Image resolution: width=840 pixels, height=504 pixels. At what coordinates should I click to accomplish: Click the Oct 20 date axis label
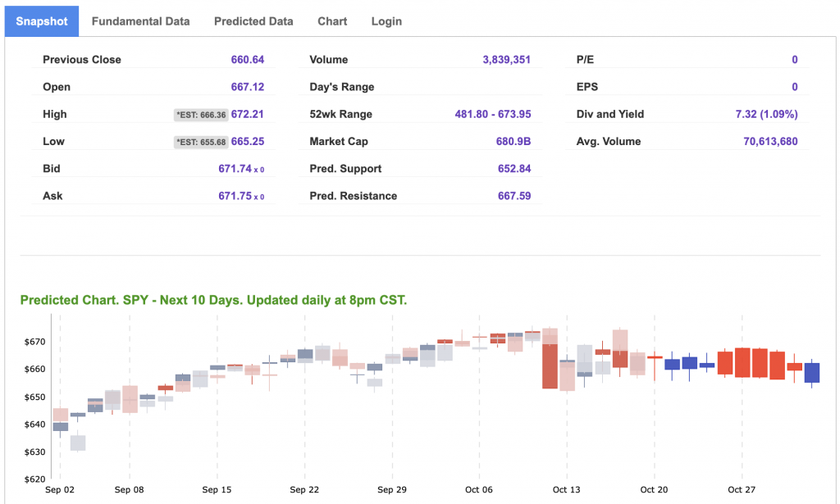coord(654,490)
